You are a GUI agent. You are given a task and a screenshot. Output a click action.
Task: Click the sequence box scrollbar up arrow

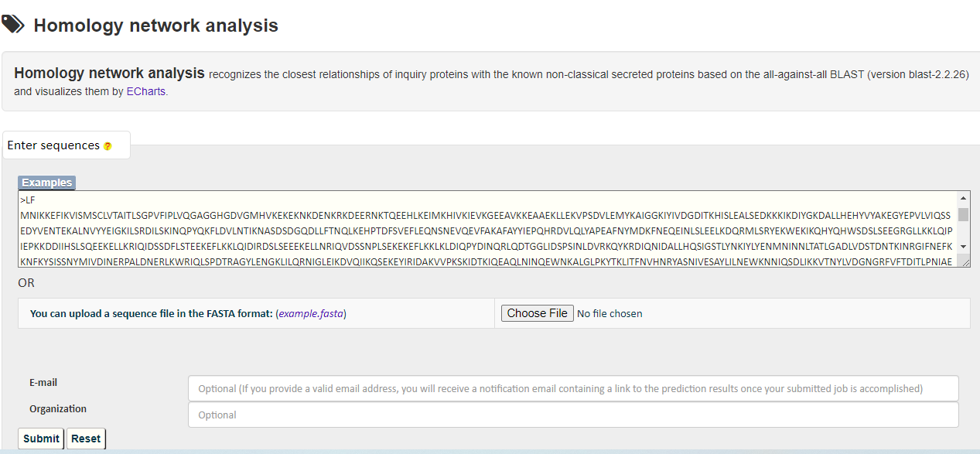pos(963,198)
